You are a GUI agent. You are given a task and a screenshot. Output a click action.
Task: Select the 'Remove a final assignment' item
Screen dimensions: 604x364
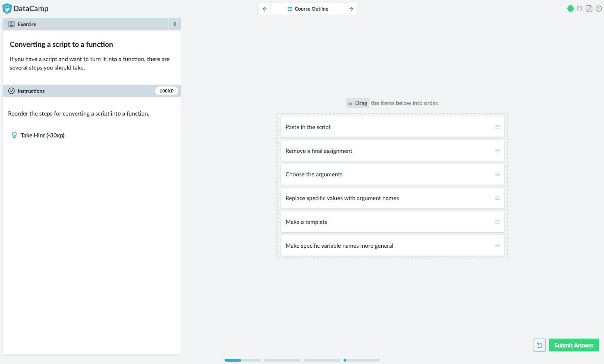[x=392, y=151]
